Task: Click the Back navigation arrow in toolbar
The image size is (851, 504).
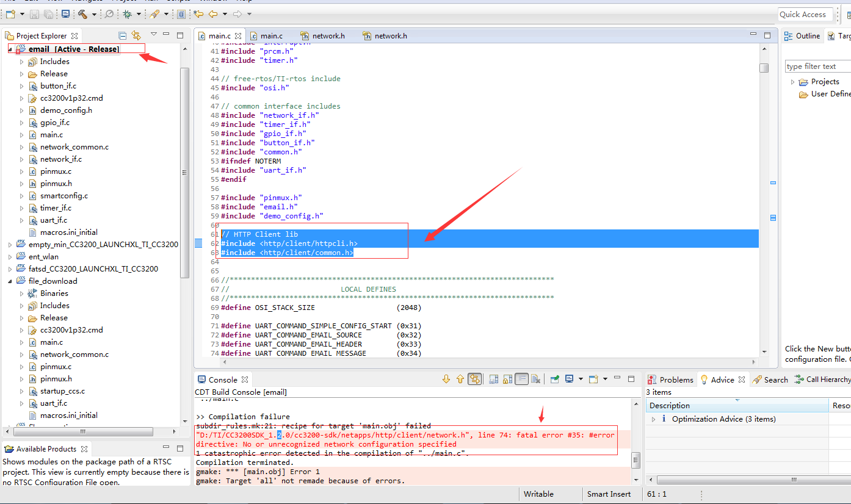Action: [213, 14]
